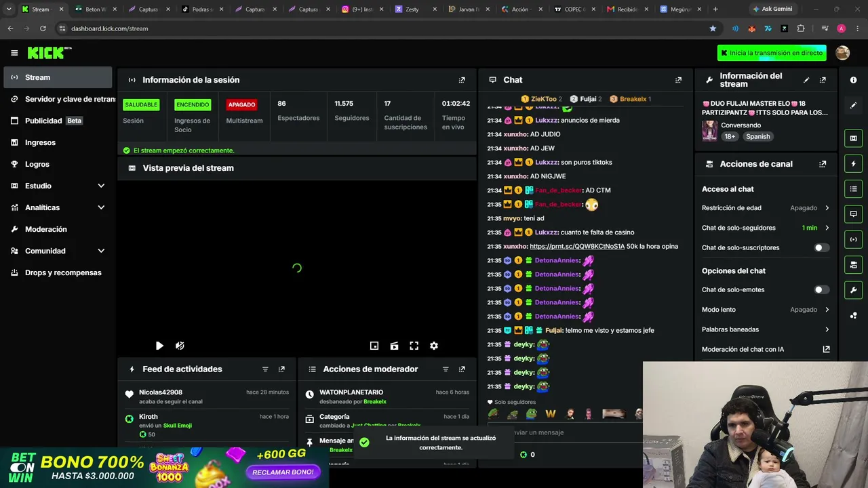
Task: Reload the page in the browser
Action: [x=43, y=28]
